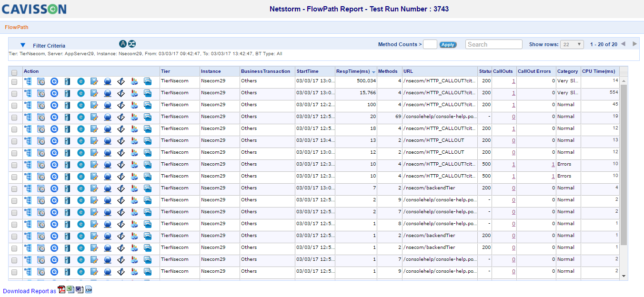The width and height of the screenshot is (644, 297).
Task: Click the Filter Criteria label
Action: click(49, 46)
